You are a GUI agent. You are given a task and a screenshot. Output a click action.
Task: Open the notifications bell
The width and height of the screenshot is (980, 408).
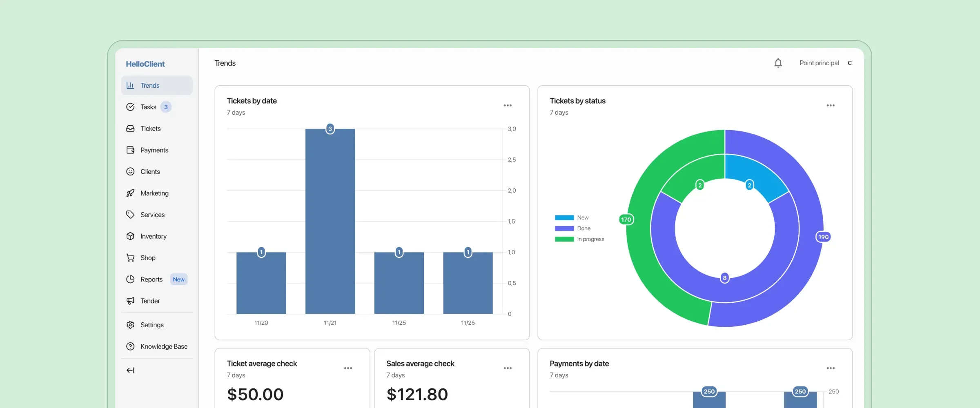point(778,63)
